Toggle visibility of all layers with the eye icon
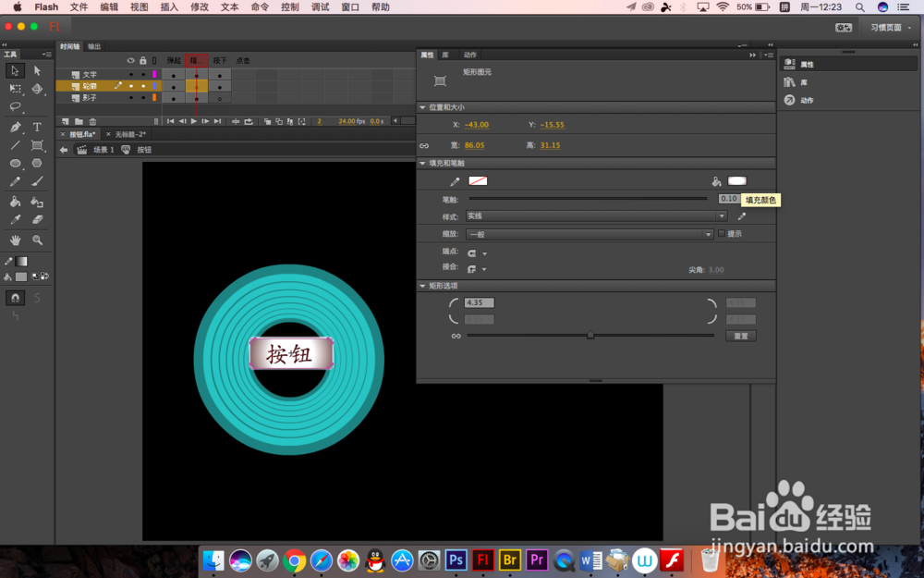The height and width of the screenshot is (578, 924). 131,60
